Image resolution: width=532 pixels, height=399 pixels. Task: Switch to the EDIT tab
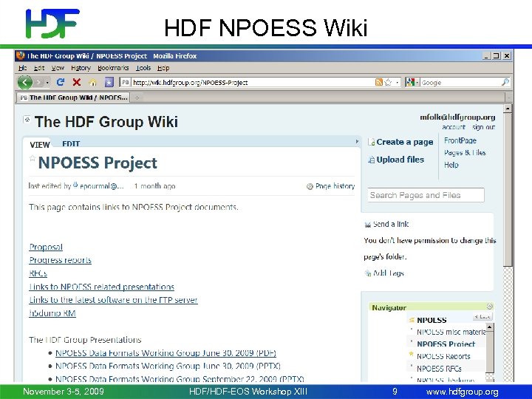pos(71,143)
